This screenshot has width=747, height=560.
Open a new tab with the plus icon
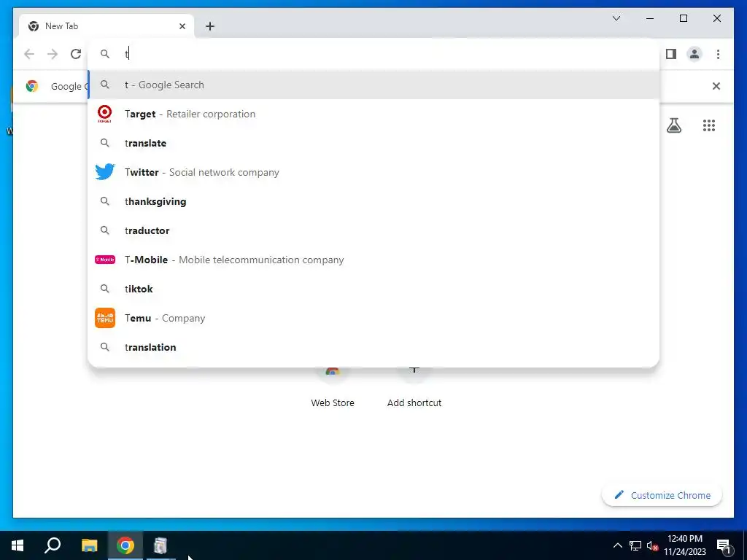coord(210,26)
